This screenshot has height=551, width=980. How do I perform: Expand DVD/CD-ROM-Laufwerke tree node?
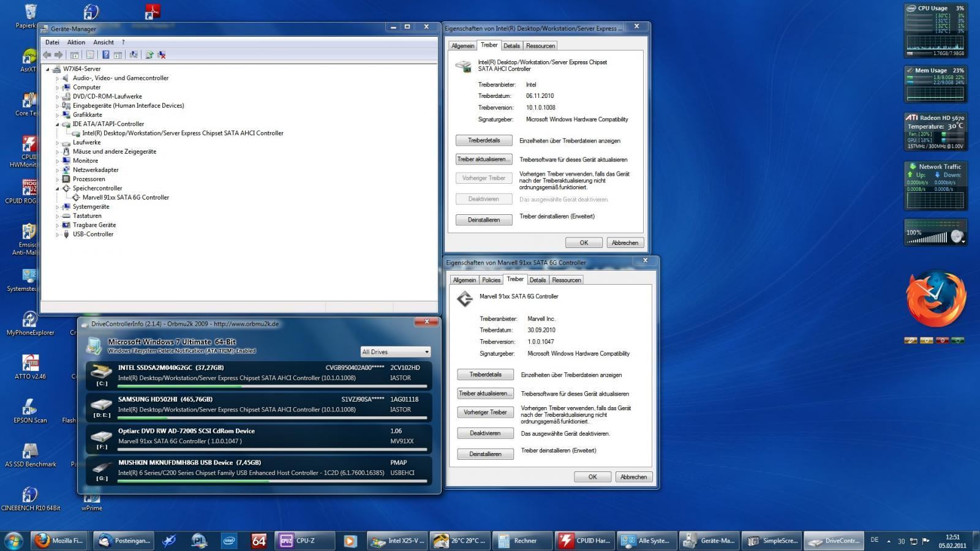pyautogui.click(x=58, y=97)
